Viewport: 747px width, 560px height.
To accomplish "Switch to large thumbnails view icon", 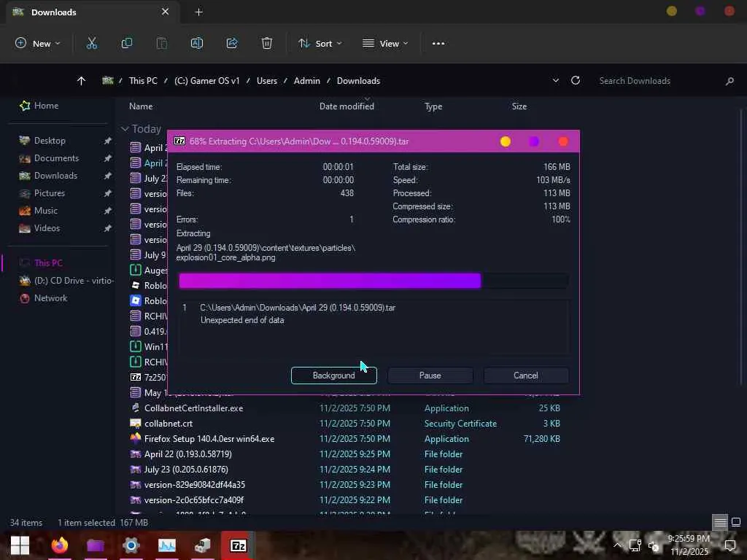I will (x=736, y=522).
